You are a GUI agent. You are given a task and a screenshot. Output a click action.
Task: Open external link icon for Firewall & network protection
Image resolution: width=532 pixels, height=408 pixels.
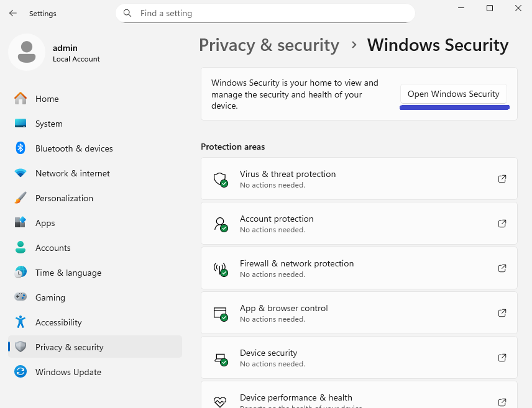tap(502, 268)
